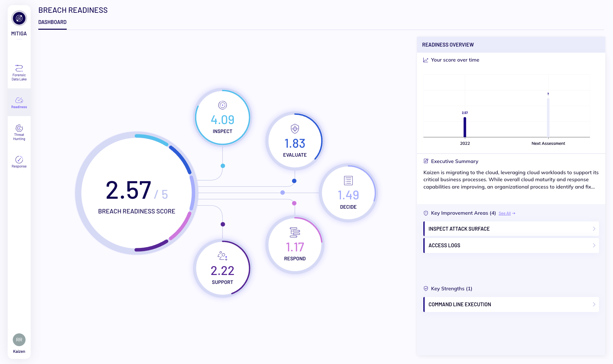Select the Support 2.22 people icon

pyautogui.click(x=222, y=256)
